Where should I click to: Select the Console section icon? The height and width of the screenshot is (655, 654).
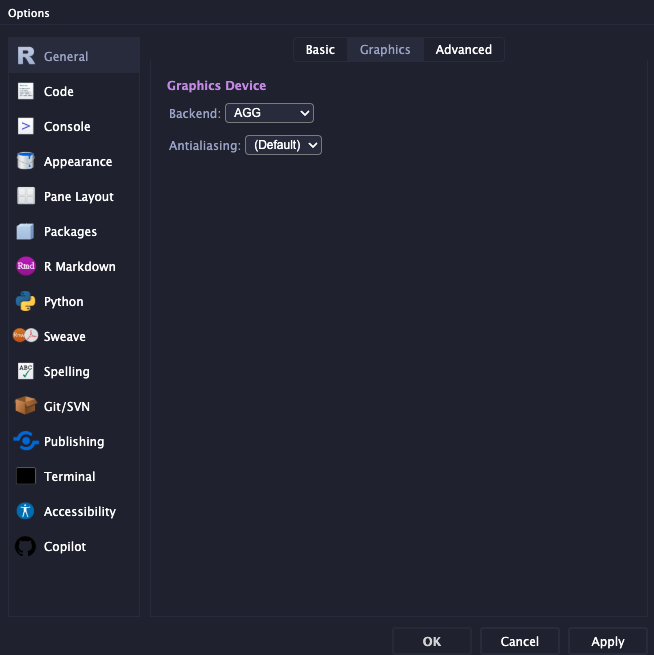pyautogui.click(x=26, y=127)
